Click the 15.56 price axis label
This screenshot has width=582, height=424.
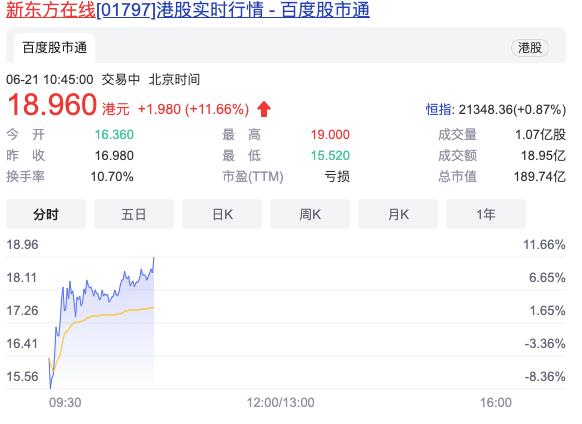(x=23, y=376)
